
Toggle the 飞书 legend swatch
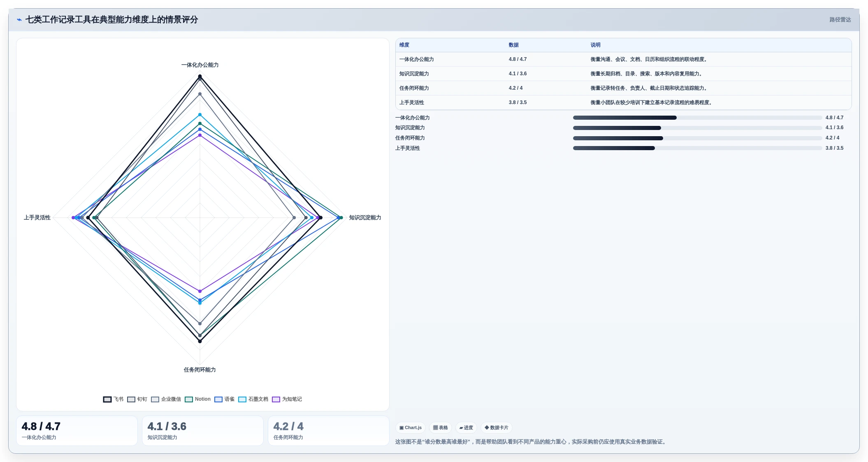107,399
